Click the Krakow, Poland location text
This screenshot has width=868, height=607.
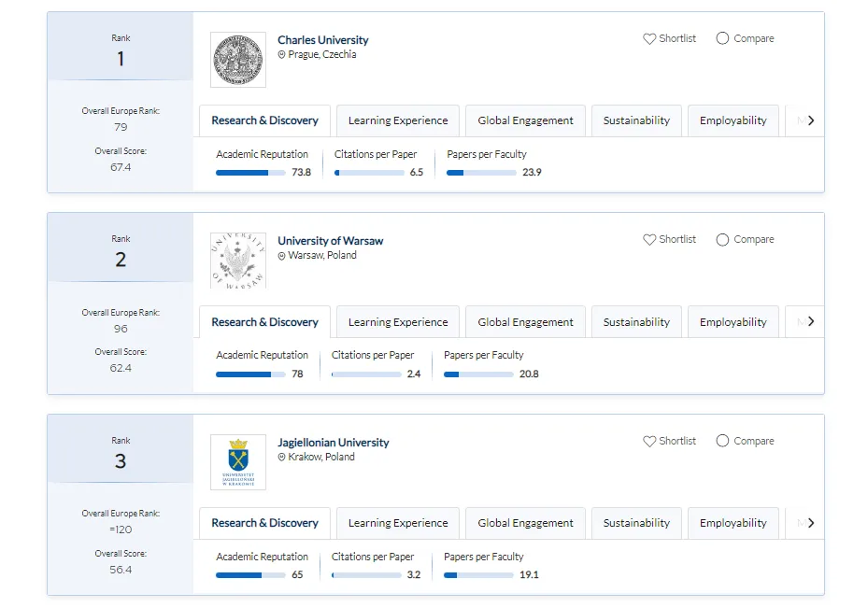(321, 457)
